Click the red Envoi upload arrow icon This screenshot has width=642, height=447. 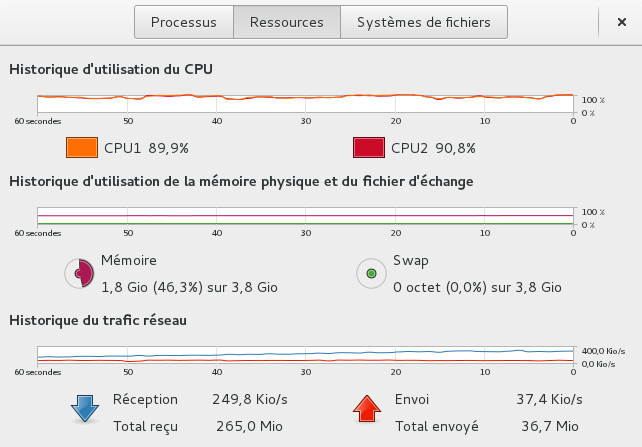point(367,408)
